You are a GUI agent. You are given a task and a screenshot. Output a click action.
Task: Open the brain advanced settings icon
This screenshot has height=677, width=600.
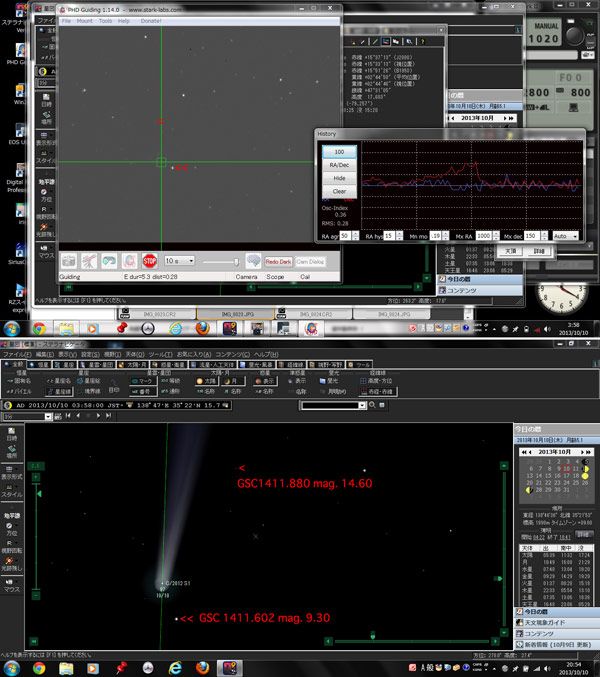[253, 261]
